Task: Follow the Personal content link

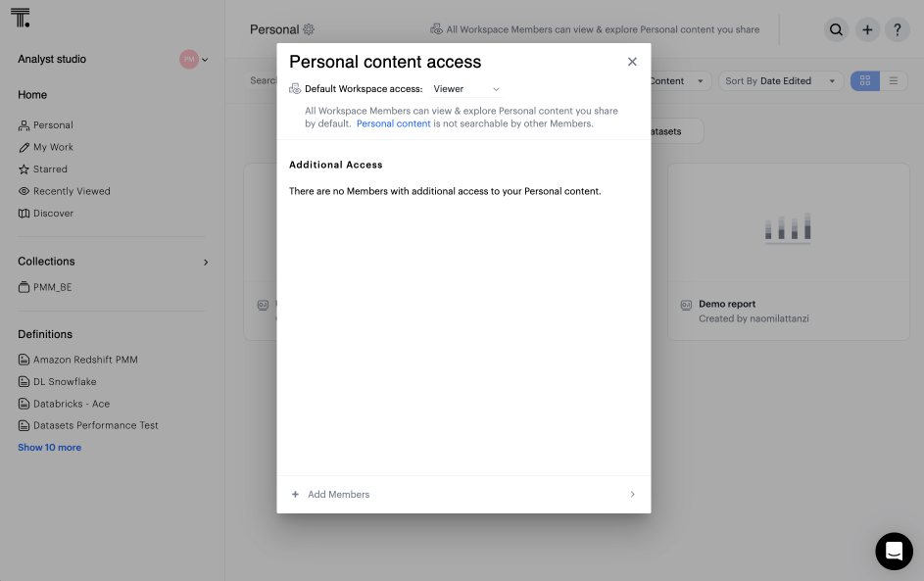Action: [393, 124]
